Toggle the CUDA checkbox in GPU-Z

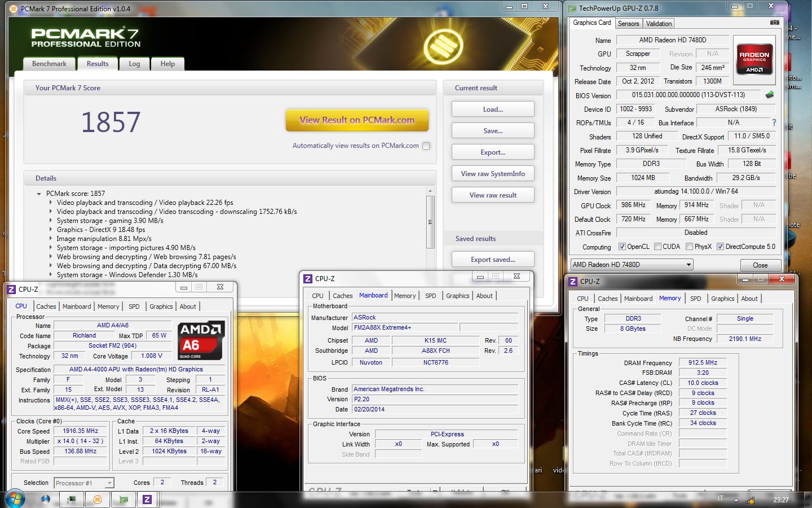pos(657,247)
